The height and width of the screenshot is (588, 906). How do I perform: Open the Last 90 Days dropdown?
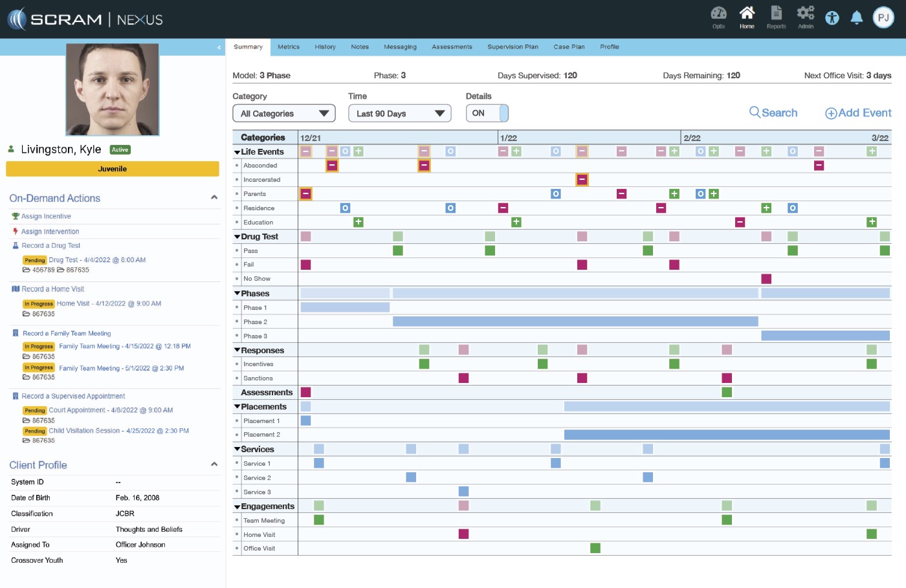[399, 113]
